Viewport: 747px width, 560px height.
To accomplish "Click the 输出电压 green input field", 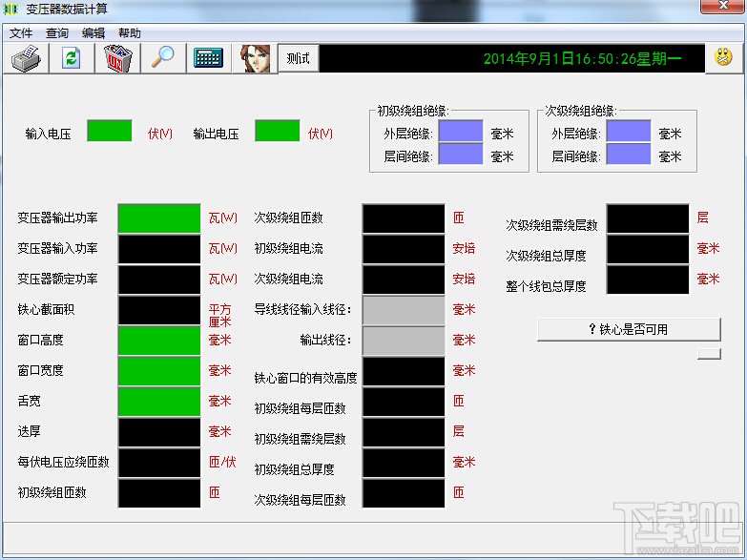I will coord(278,131).
